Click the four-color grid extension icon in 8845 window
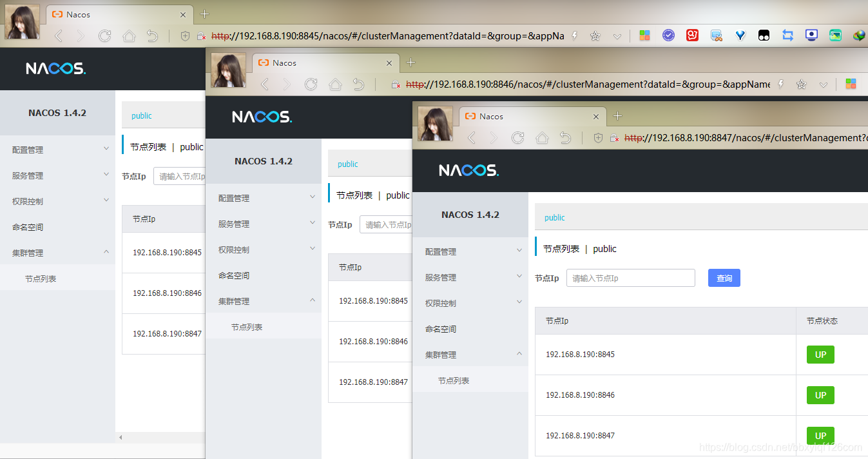This screenshot has height=459, width=868. pos(644,35)
